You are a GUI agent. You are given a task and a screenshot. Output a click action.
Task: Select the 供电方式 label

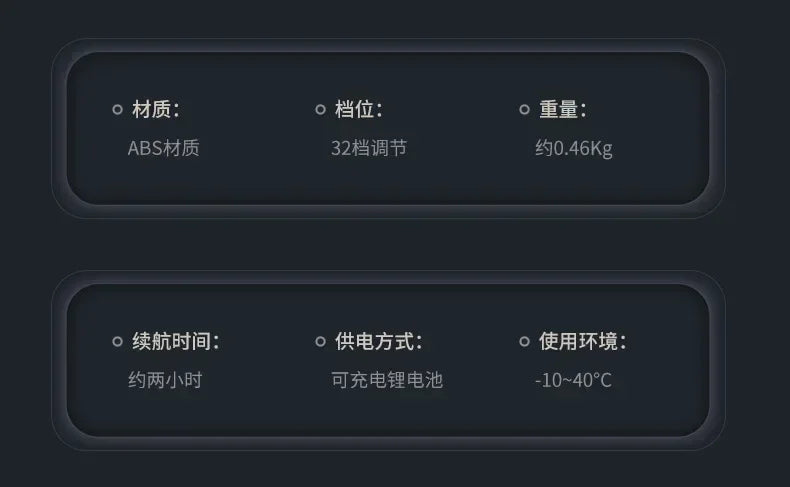click(379, 342)
